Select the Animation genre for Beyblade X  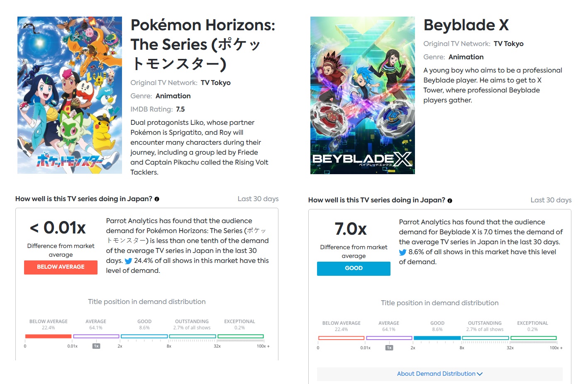click(x=466, y=57)
